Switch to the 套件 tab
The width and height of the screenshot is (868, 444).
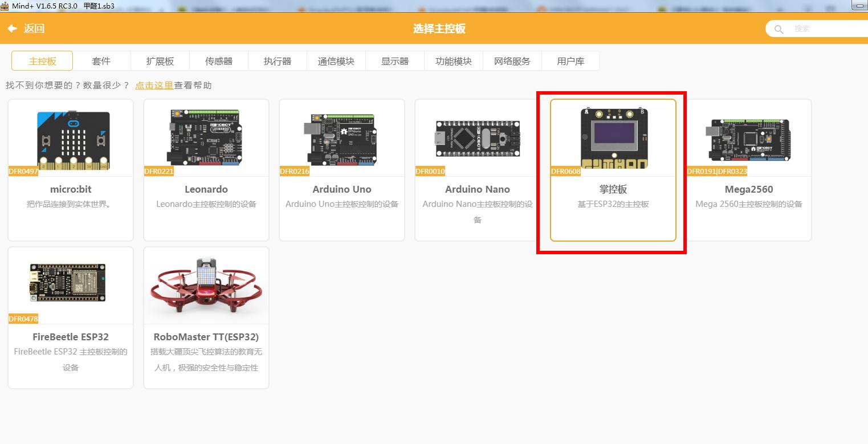pyautogui.click(x=101, y=61)
